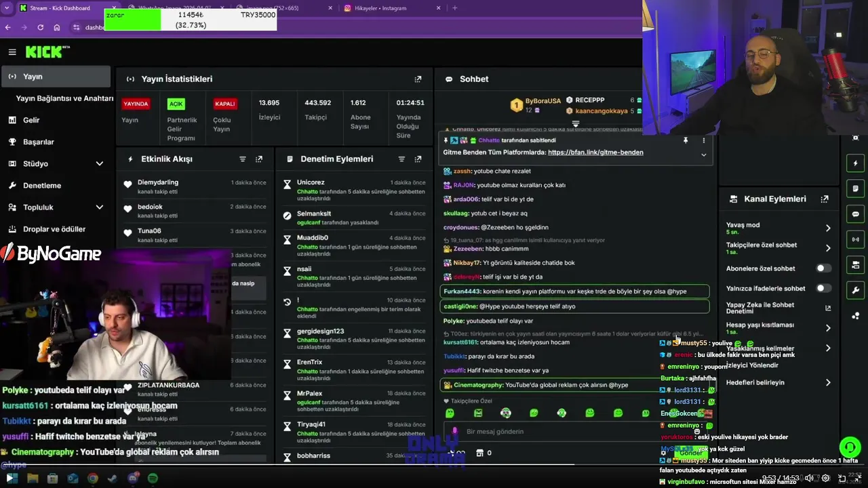Click Unicorez in Denetim Eylemleri
Screen dimensions: 868x488
(x=311, y=182)
